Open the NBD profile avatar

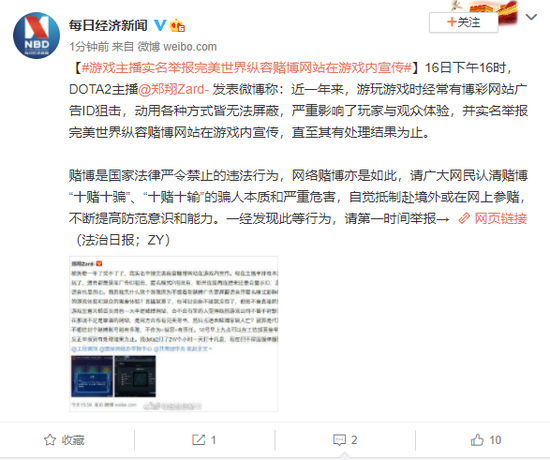[36, 35]
